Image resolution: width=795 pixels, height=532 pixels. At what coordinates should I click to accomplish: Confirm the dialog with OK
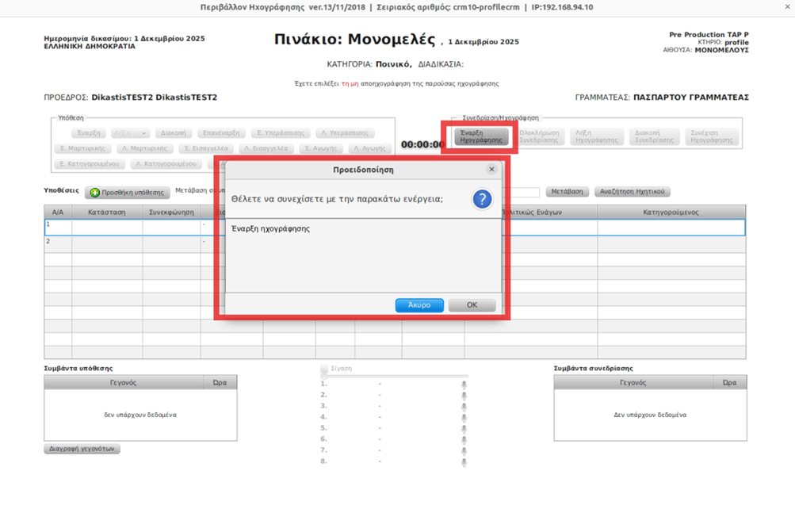click(x=472, y=305)
